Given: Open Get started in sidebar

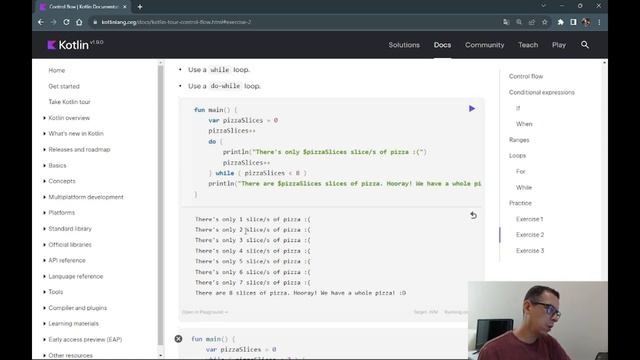Looking at the screenshot, I should point(64,86).
